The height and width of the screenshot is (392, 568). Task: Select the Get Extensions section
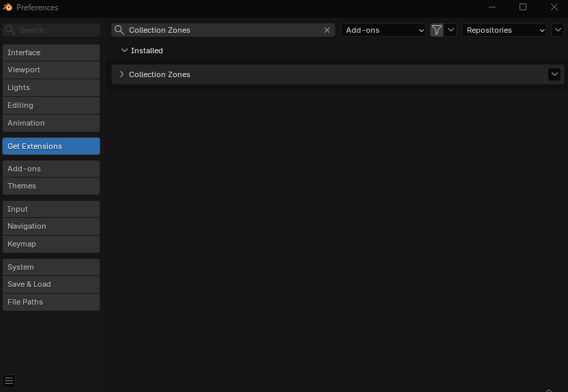[x=51, y=146]
